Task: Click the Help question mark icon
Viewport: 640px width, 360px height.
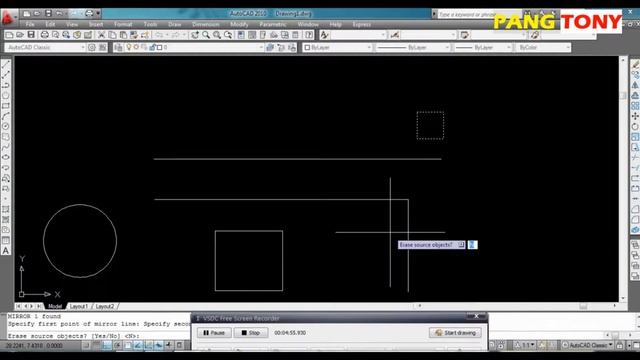Action: [309, 35]
